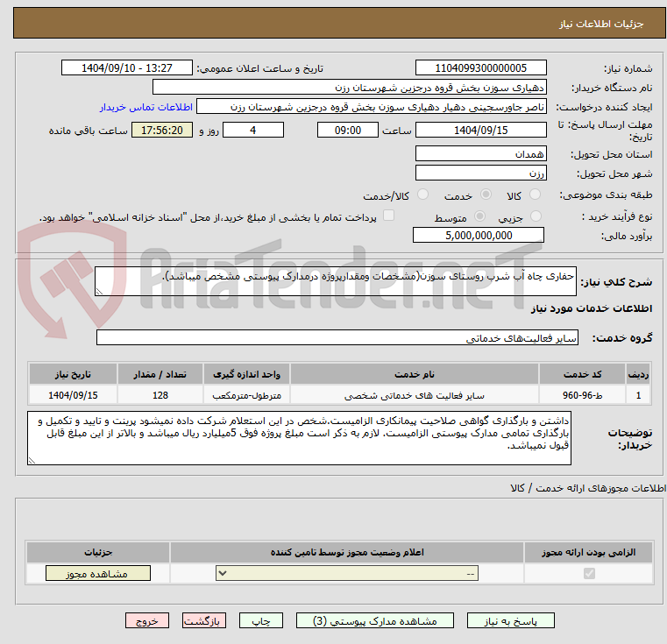This screenshot has height=644, width=667.
Task: Select the خدمت radio button
Action: tap(486, 195)
